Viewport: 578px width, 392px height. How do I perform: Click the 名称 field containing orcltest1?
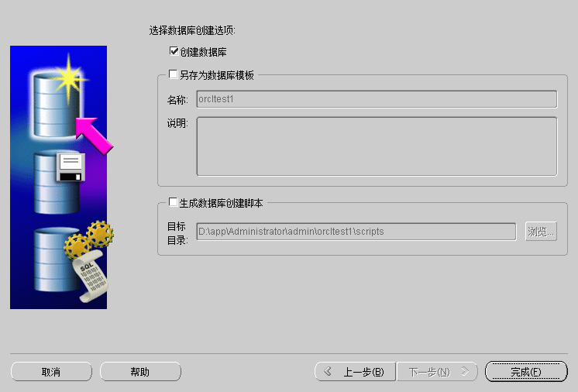coord(377,99)
